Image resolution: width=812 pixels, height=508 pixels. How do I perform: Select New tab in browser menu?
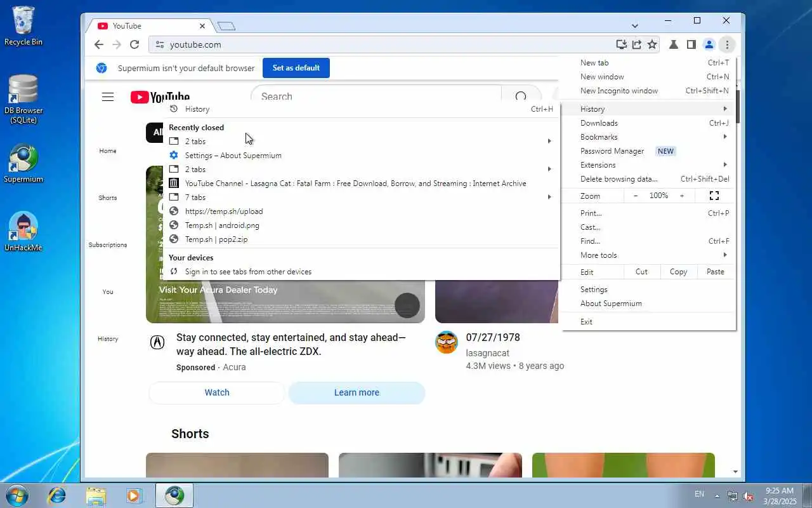[x=648, y=62]
